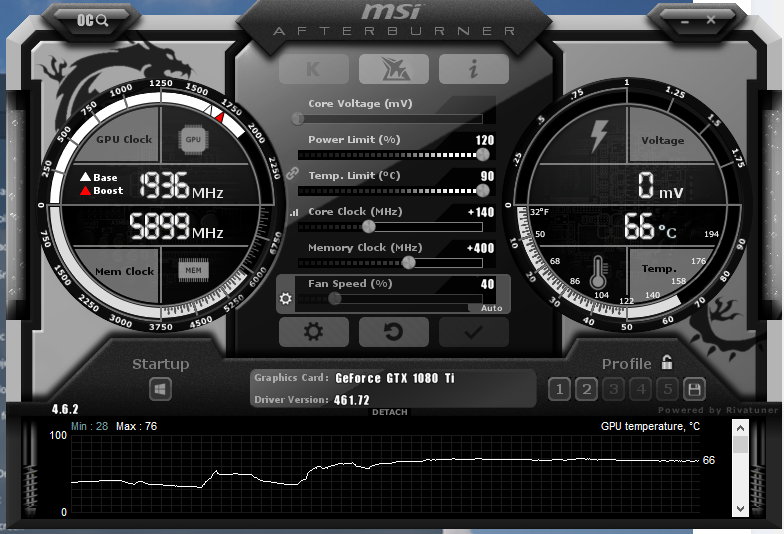Toggle the power and temp limit link icon
This screenshot has width=784, height=534.
(292, 174)
